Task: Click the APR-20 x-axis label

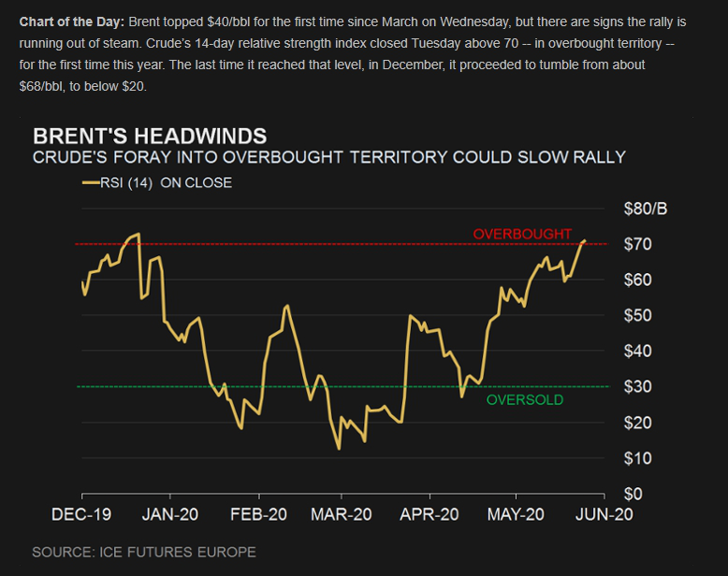Action: 430,514
